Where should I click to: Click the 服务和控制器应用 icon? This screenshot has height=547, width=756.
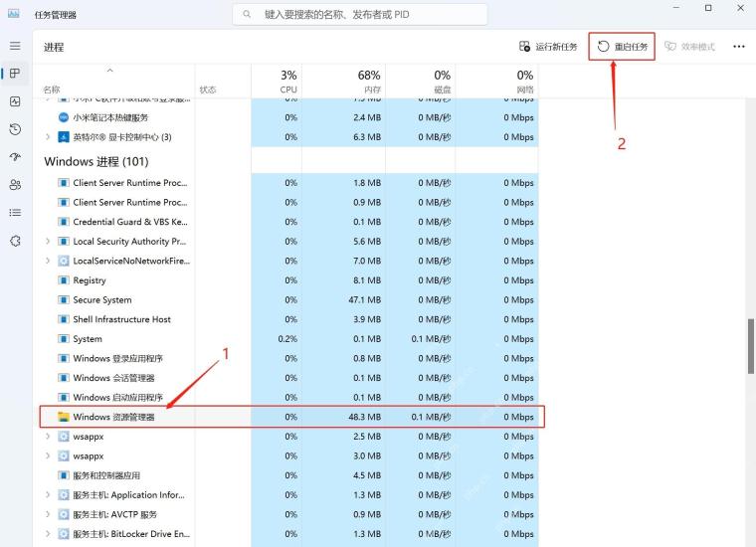tap(63, 475)
